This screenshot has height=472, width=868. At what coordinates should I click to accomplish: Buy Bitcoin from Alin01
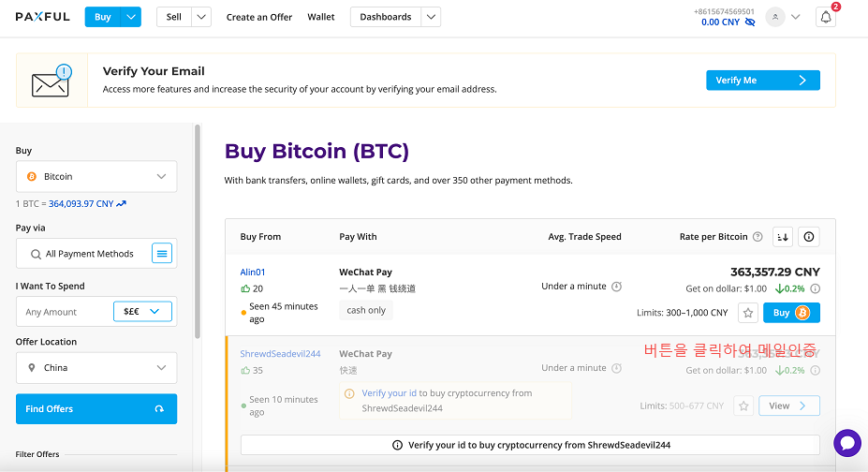(791, 313)
